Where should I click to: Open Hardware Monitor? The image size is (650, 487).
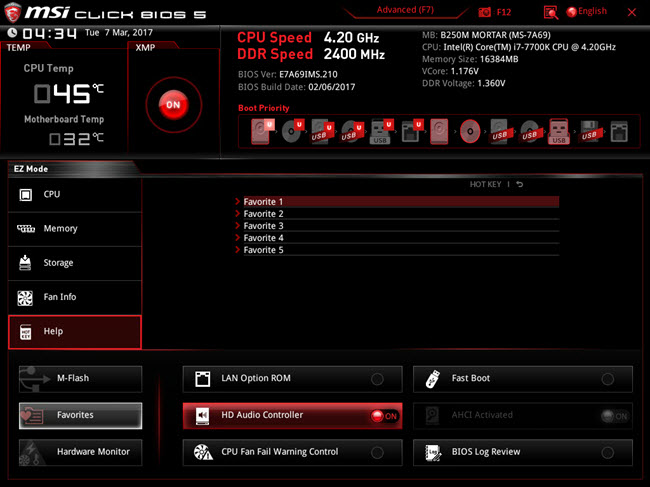(x=80, y=452)
